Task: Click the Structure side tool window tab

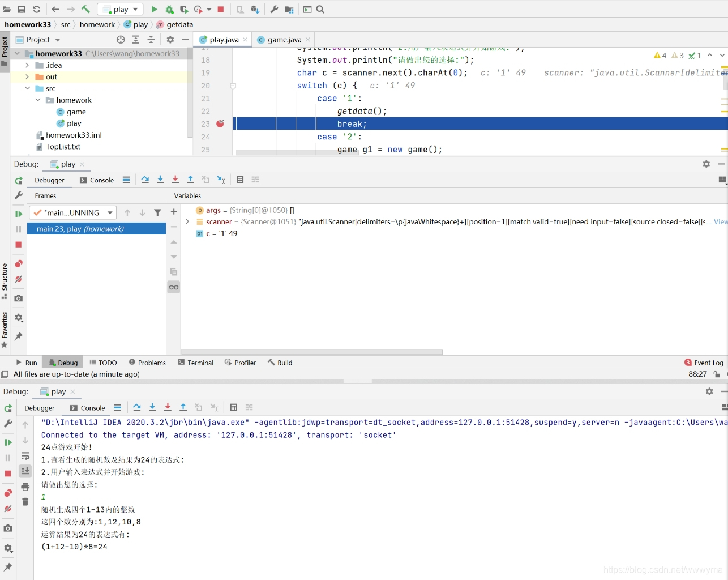Action: coord(5,281)
